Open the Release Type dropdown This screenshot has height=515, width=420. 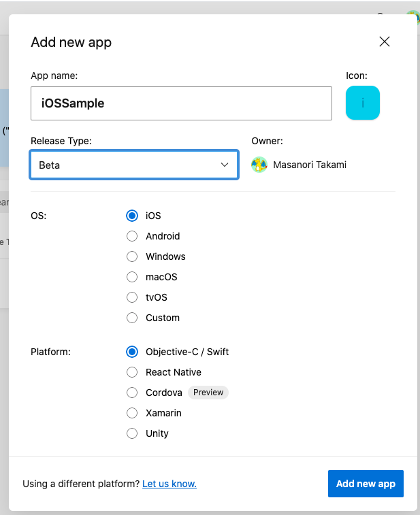pos(134,165)
